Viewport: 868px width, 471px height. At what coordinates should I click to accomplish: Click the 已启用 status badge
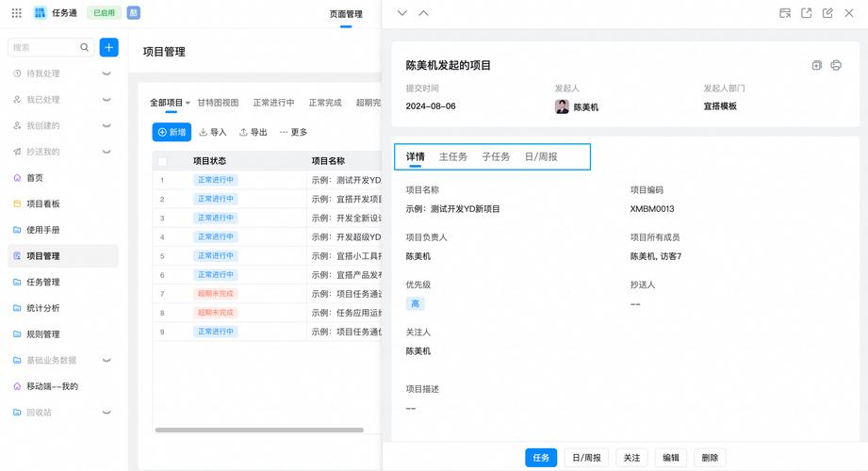click(x=104, y=13)
